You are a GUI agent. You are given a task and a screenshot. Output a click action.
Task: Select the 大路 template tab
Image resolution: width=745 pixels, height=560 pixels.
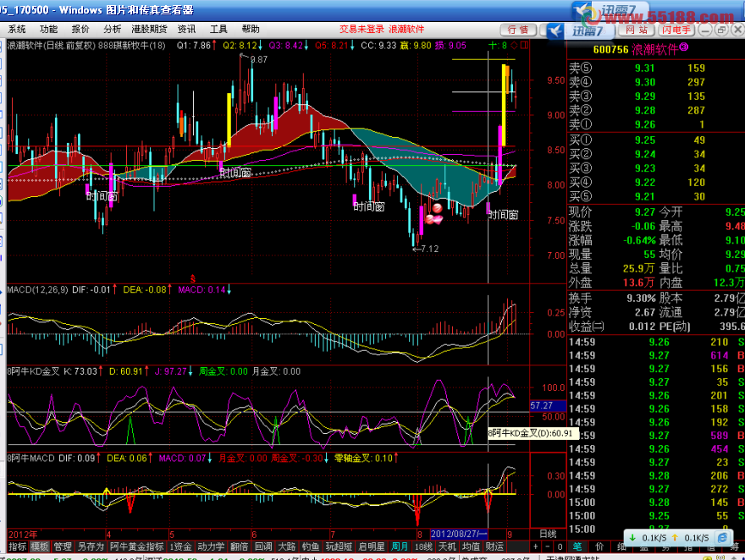[x=287, y=546]
